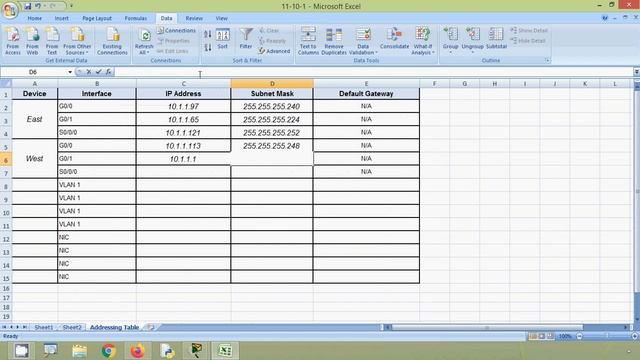Click the Office button logo
The width and height of the screenshot is (640, 360).
point(9,9)
